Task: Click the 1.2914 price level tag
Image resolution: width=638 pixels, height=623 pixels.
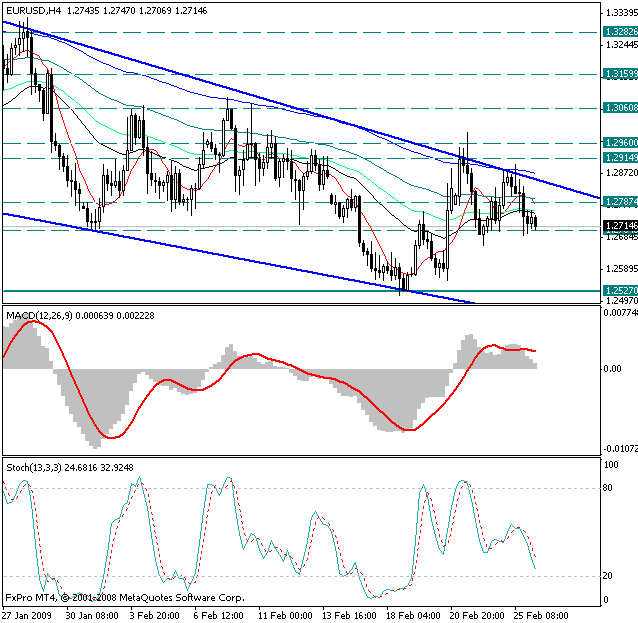Action: pyautogui.click(x=620, y=158)
